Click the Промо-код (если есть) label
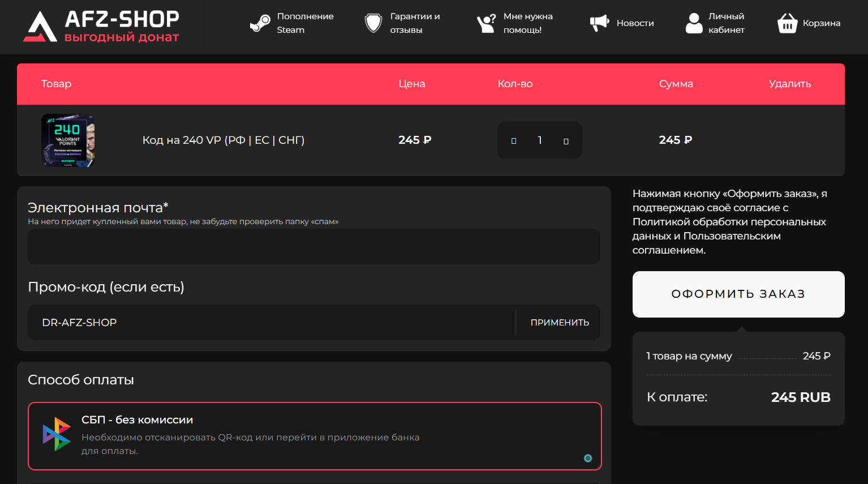 click(x=106, y=287)
